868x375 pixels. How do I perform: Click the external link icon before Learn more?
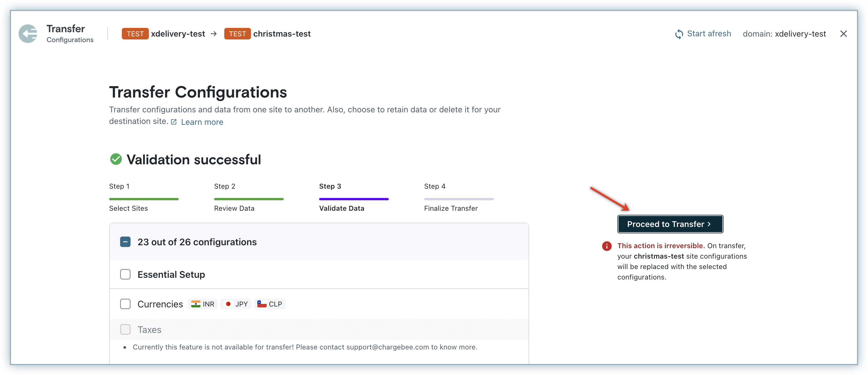click(x=173, y=122)
